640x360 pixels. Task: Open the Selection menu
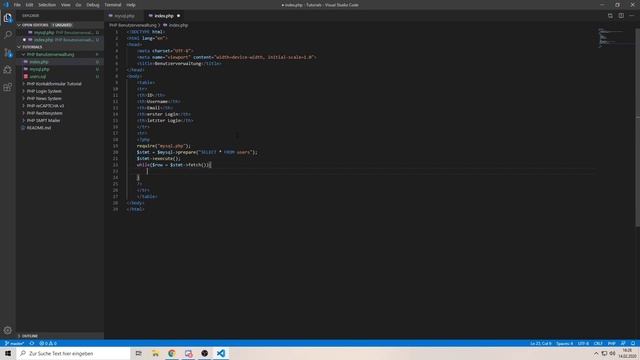47,5
